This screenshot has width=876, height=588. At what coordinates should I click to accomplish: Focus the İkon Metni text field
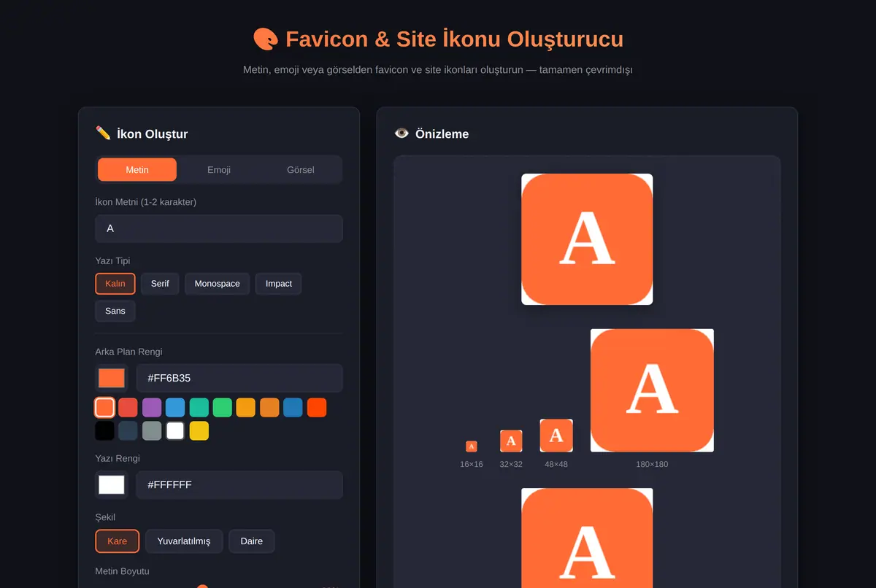[219, 228]
